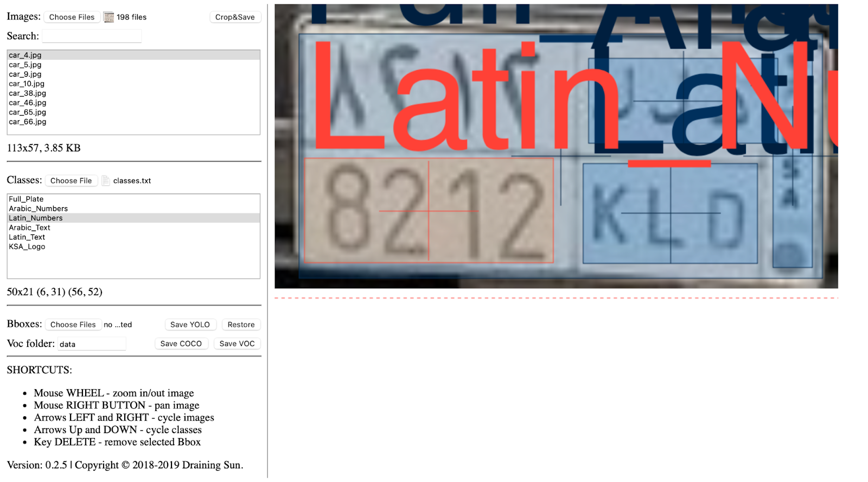Screen dimensions: 868x482
Task: Select the red 8212 bounding box
Action: (x=429, y=211)
